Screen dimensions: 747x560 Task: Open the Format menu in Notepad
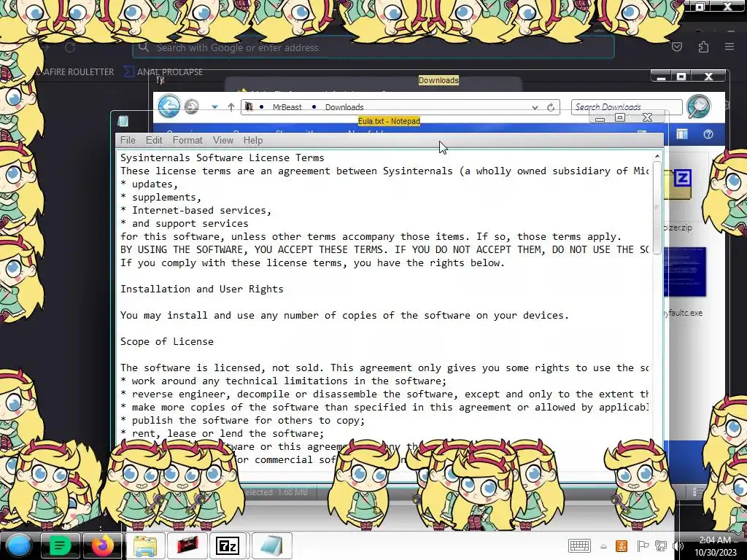pyautogui.click(x=187, y=140)
